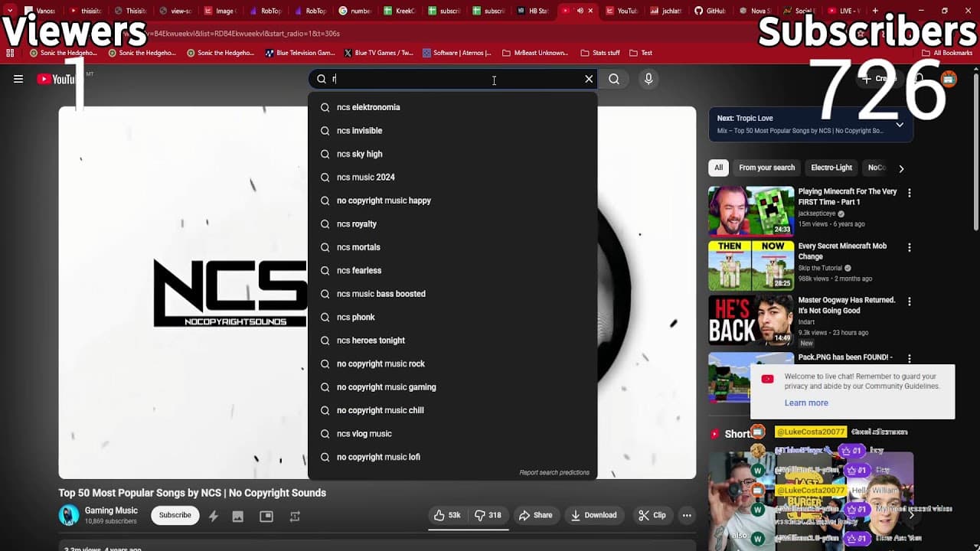Select suggestion 'ncs sky high'
This screenshot has width=980, height=551.
452,154
